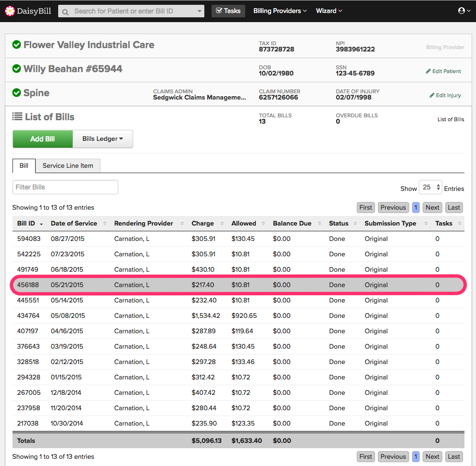Click the green check beside Spine

coord(16,93)
